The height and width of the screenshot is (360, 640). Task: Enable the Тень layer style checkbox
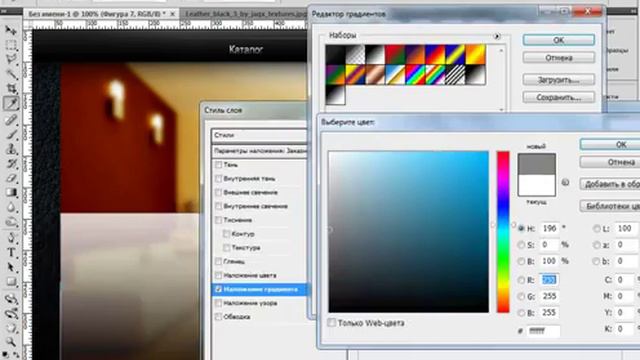pyautogui.click(x=218, y=165)
